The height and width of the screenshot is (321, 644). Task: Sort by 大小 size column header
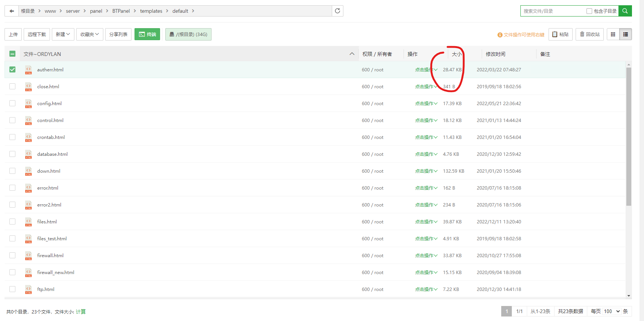click(457, 54)
